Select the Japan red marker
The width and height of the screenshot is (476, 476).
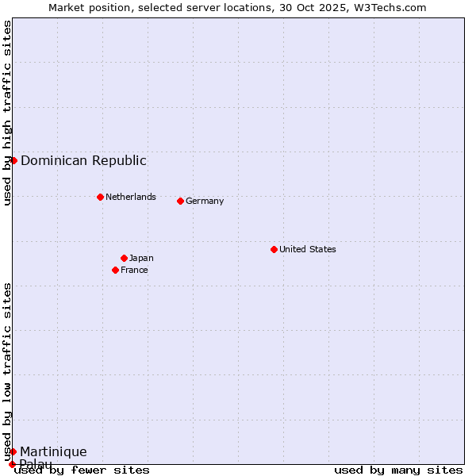[x=124, y=258]
